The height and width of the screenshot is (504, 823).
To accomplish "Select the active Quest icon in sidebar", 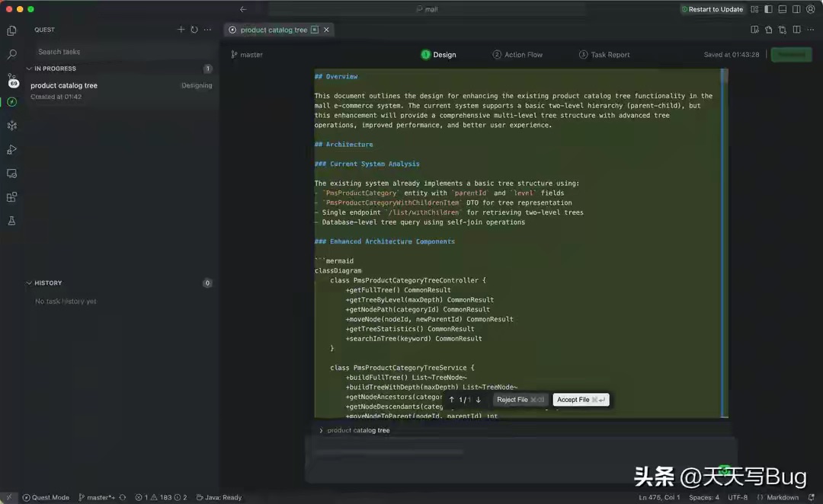I will click(x=11, y=101).
